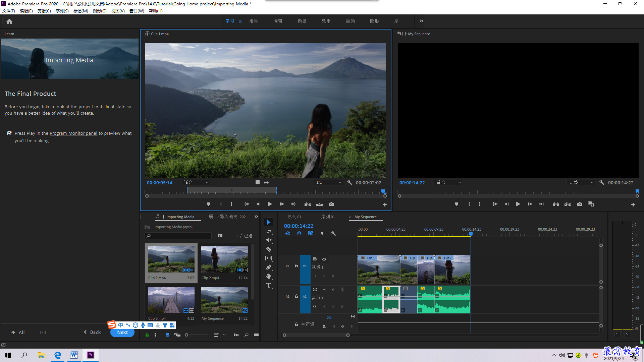Expand more workspaces chevron
Screen dimensions: 644x362
(x=422, y=21)
